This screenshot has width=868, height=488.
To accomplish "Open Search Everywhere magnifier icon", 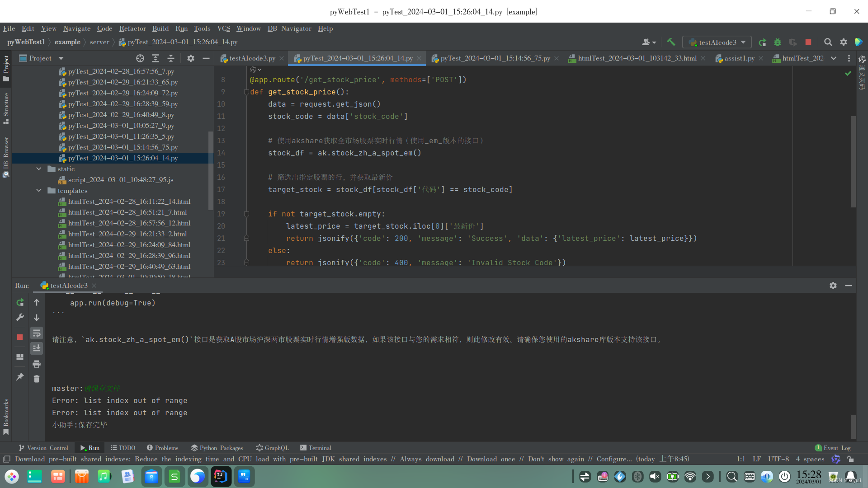I will click(828, 42).
